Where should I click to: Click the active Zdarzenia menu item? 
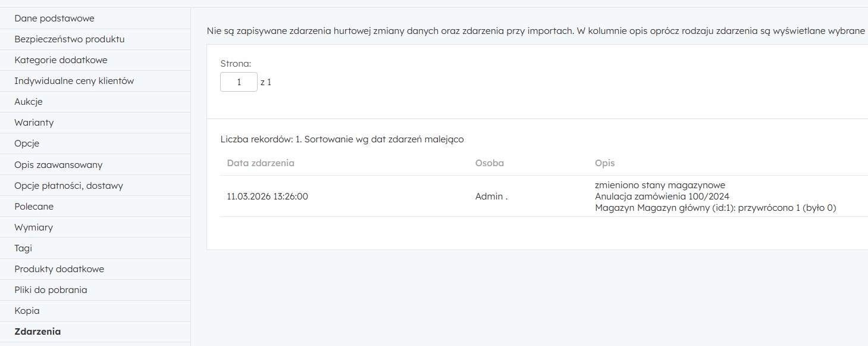(37, 332)
